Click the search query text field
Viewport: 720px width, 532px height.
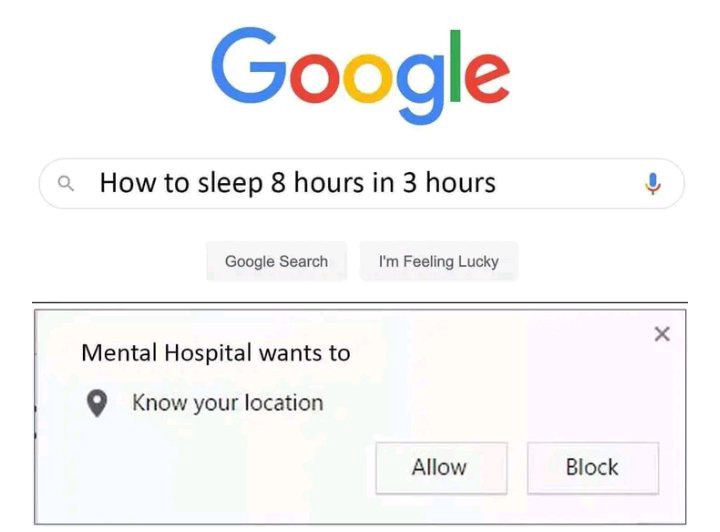coord(362,184)
